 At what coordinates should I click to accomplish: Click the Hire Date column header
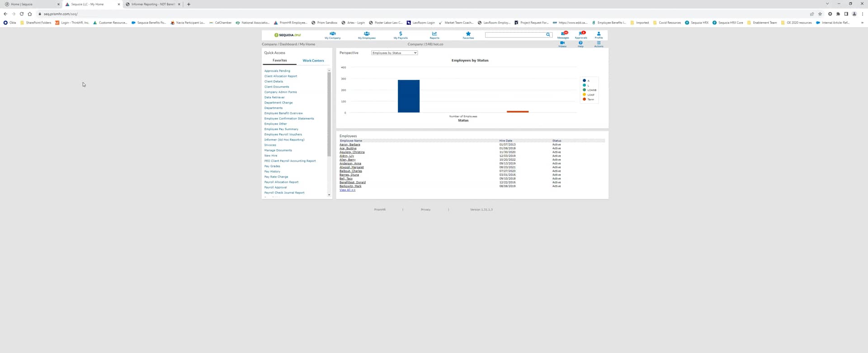[x=506, y=141]
